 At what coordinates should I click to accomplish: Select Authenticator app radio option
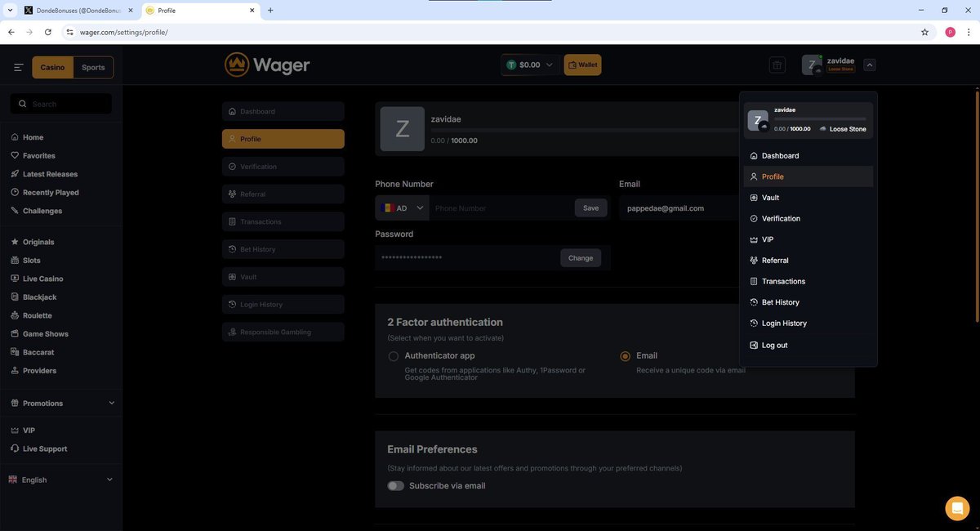pos(394,356)
